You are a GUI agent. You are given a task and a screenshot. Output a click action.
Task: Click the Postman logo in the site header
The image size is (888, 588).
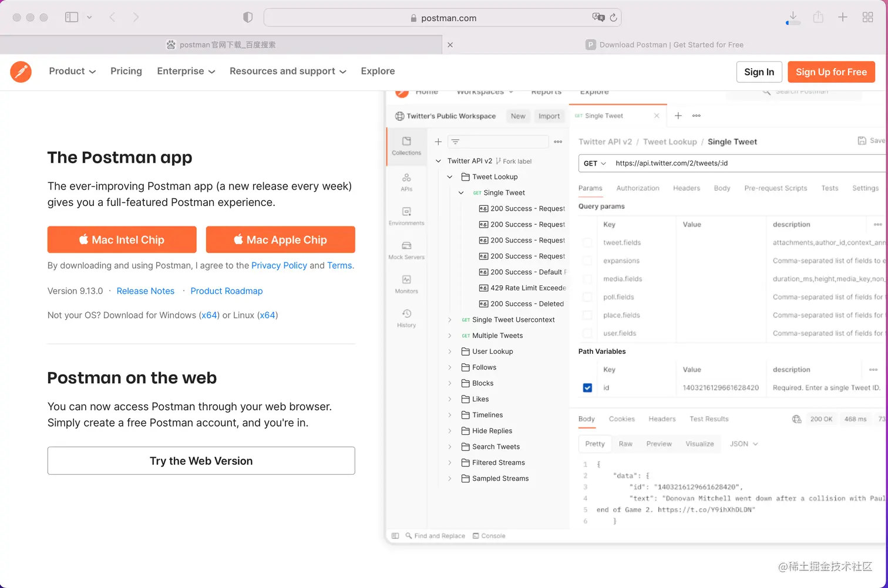[x=21, y=72]
